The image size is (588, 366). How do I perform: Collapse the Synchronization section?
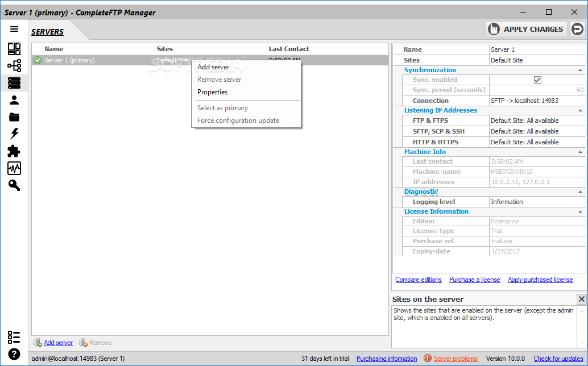tap(580, 70)
